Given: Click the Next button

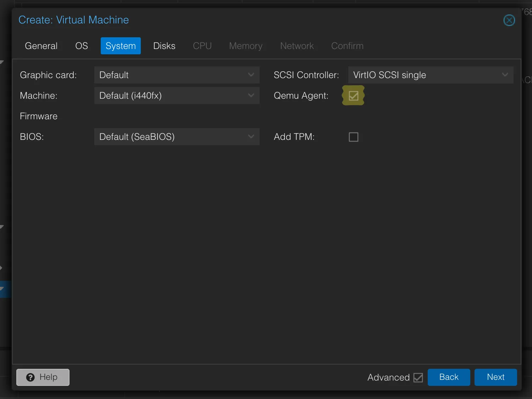Looking at the screenshot, I should [x=495, y=377].
